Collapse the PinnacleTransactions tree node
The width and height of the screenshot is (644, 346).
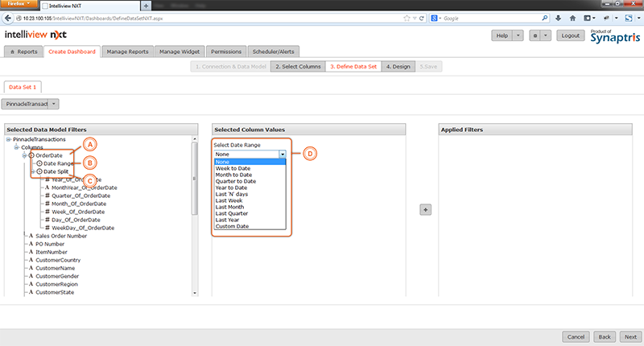[x=9, y=139]
